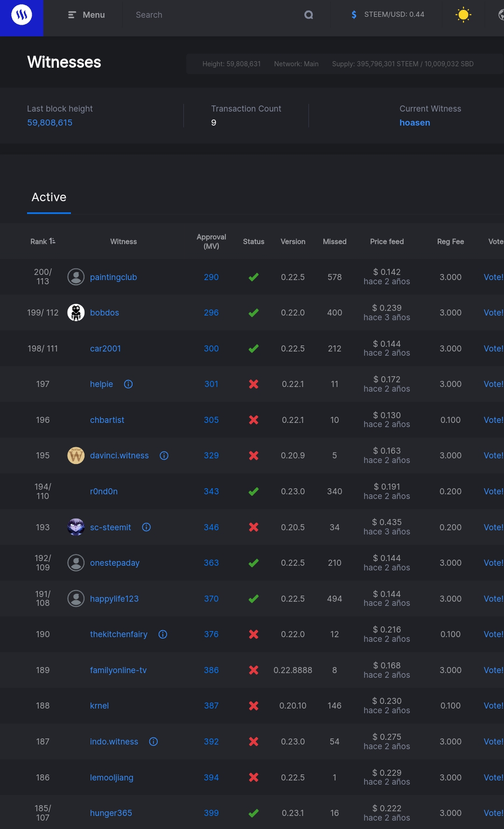Show info icon next to indo.witness

point(154,742)
